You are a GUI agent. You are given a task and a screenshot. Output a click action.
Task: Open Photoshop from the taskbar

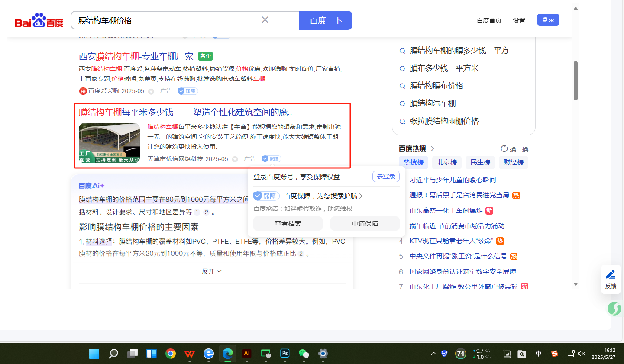(285, 354)
